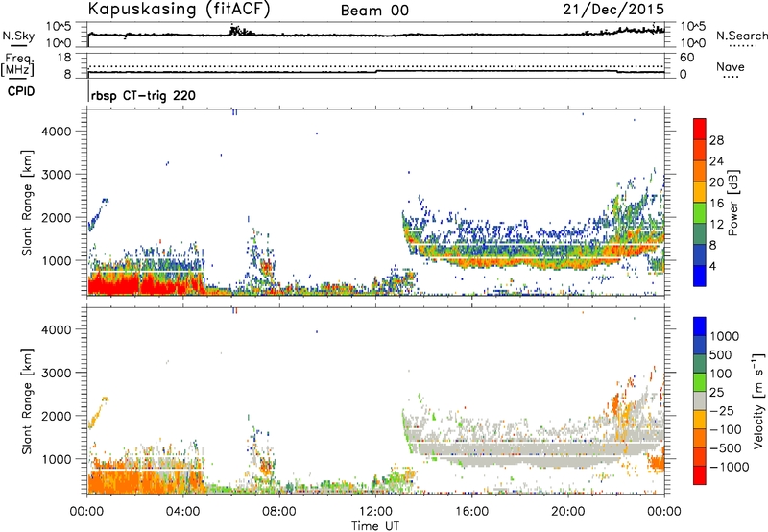Click the 'Power [dB]' colorbar title

(x=733, y=203)
